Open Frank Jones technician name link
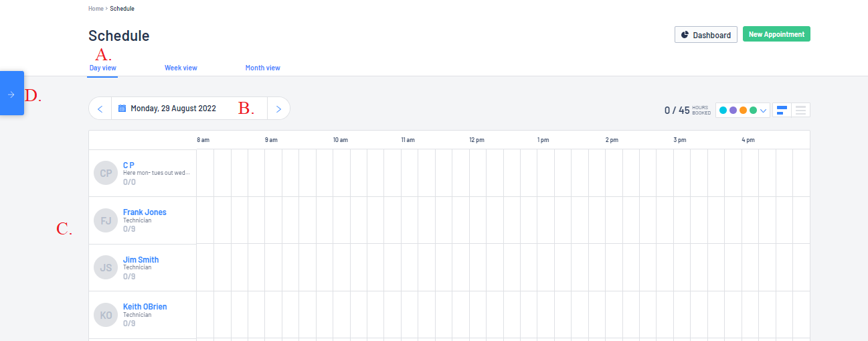 145,212
